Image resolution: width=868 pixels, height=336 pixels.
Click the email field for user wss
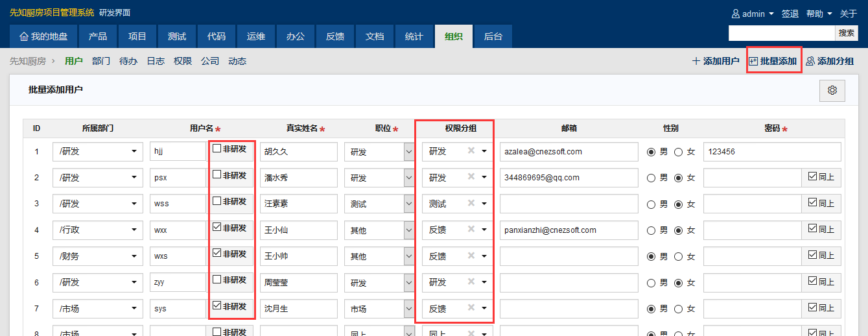[x=569, y=204]
